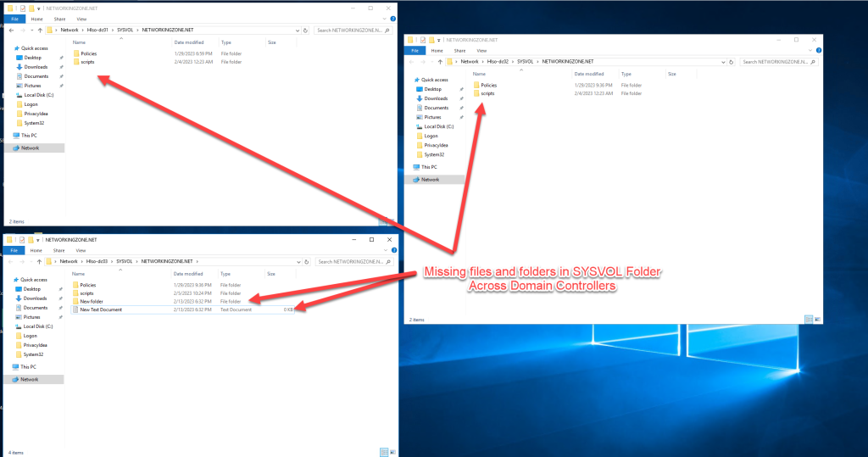Open Quick Access Toolbar dropdown in Hlso-dc02 window
This screenshot has width=868, height=457.
439,40
